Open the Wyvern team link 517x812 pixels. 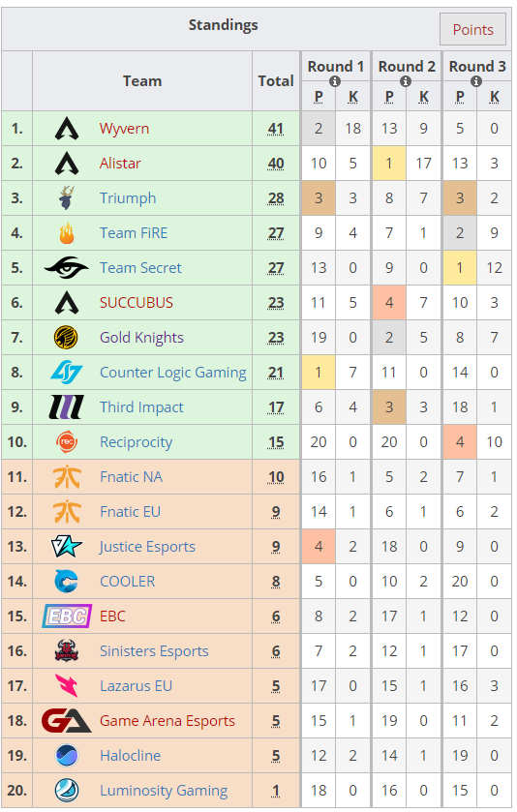pyautogui.click(x=124, y=129)
